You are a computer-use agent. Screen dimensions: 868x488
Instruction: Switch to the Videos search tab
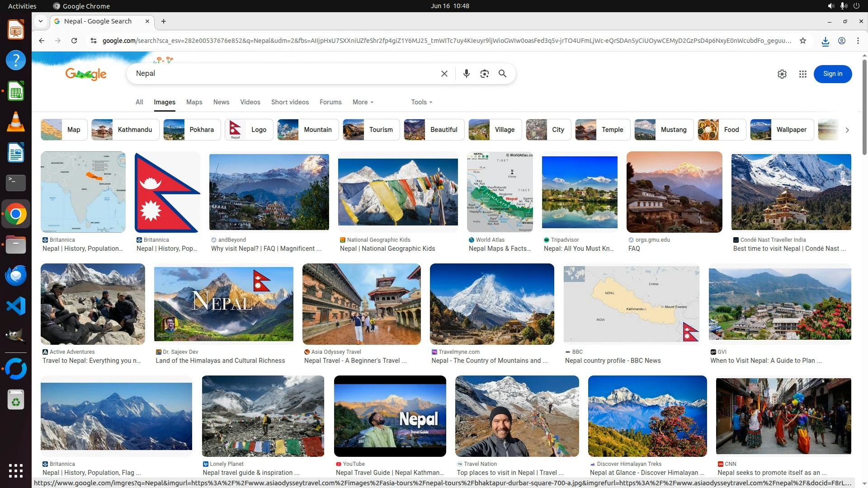pyautogui.click(x=250, y=102)
